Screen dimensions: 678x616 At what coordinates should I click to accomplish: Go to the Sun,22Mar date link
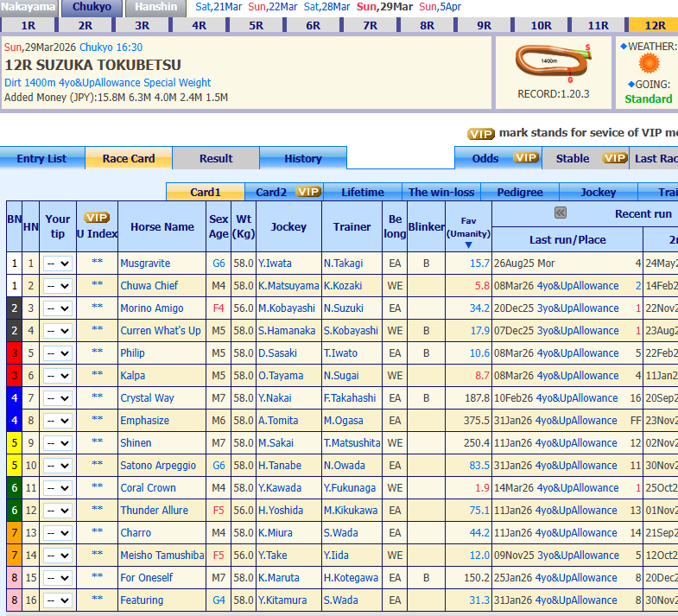pos(272,7)
